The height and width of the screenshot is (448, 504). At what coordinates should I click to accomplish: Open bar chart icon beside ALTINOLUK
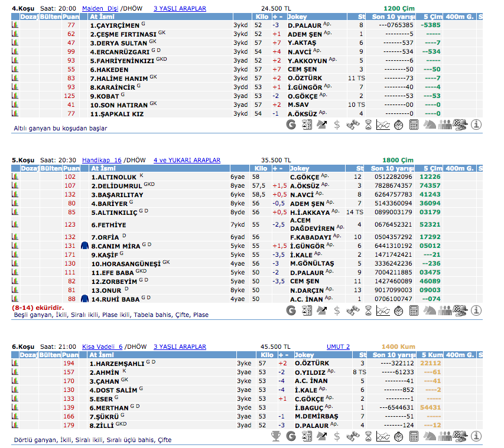15,177
